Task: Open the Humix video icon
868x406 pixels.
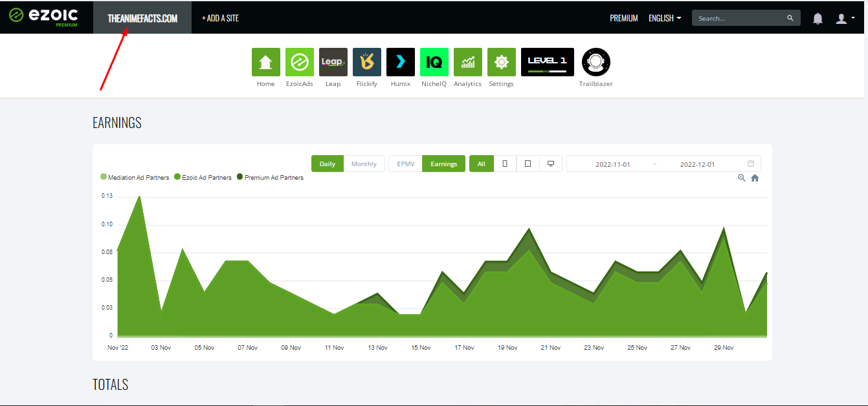Action: coord(400,62)
